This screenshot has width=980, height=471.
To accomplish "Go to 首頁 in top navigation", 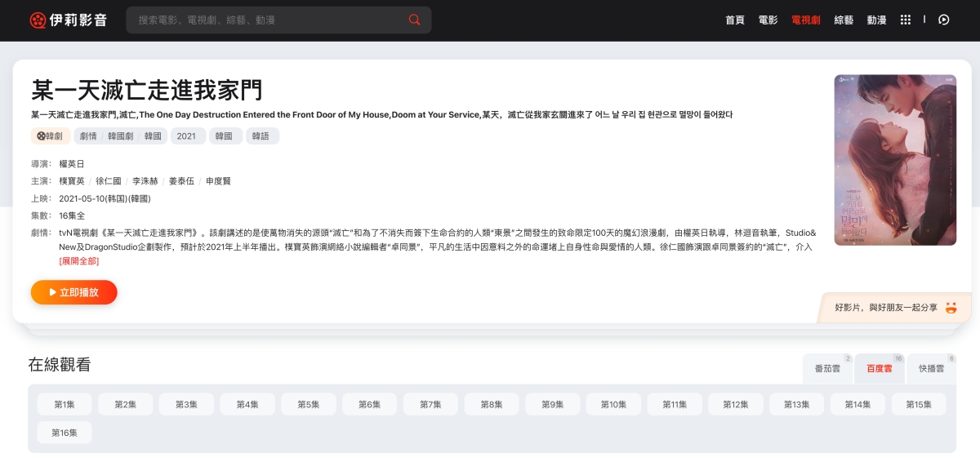I will click(x=735, y=20).
